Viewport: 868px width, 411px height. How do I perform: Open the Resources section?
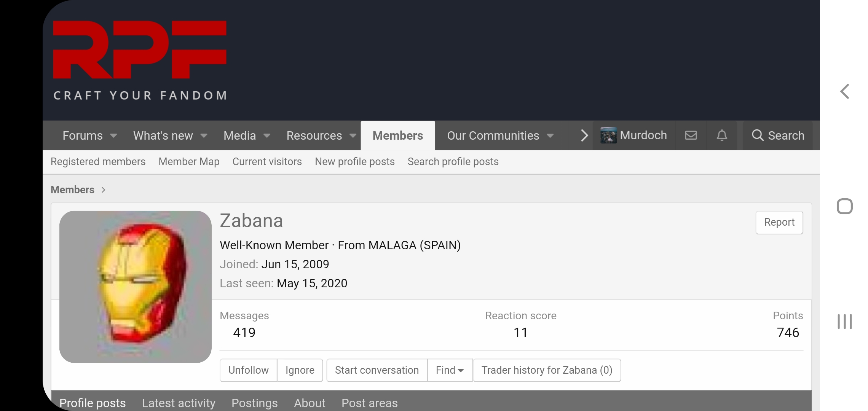tap(314, 136)
